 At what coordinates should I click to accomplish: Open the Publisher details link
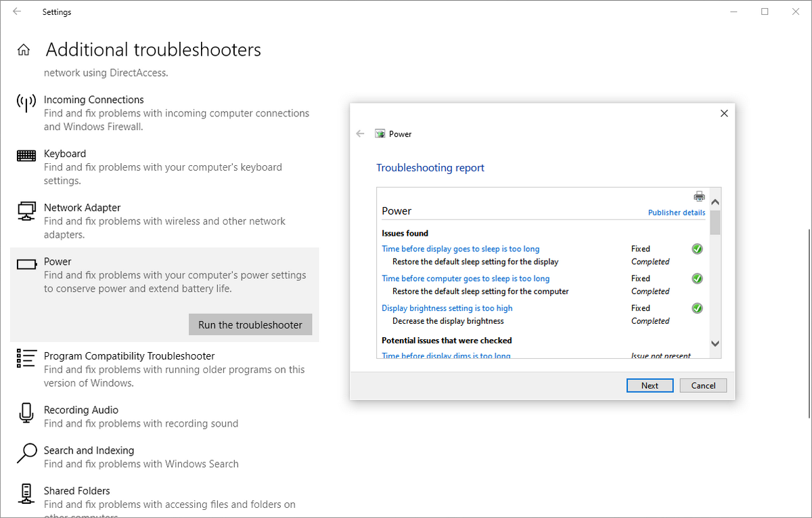(x=676, y=212)
